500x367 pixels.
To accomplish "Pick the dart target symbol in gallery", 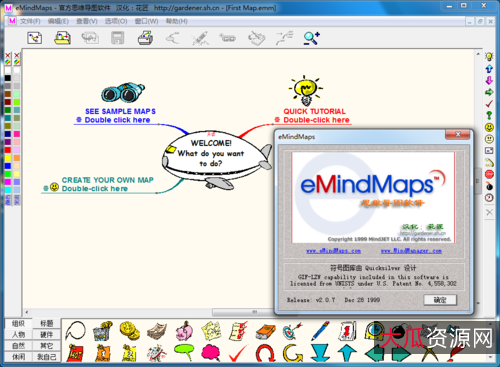I will pyautogui.click(x=292, y=330).
